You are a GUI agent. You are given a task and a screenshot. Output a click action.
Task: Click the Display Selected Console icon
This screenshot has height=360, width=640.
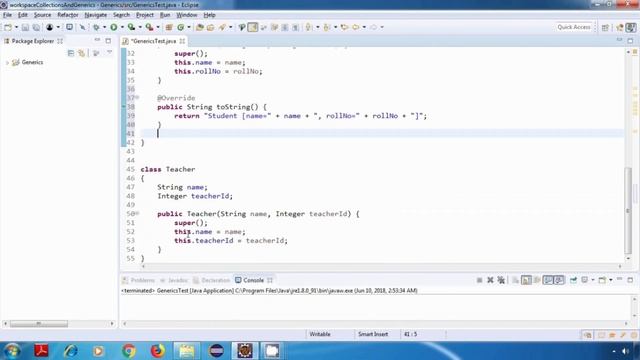click(x=584, y=280)
